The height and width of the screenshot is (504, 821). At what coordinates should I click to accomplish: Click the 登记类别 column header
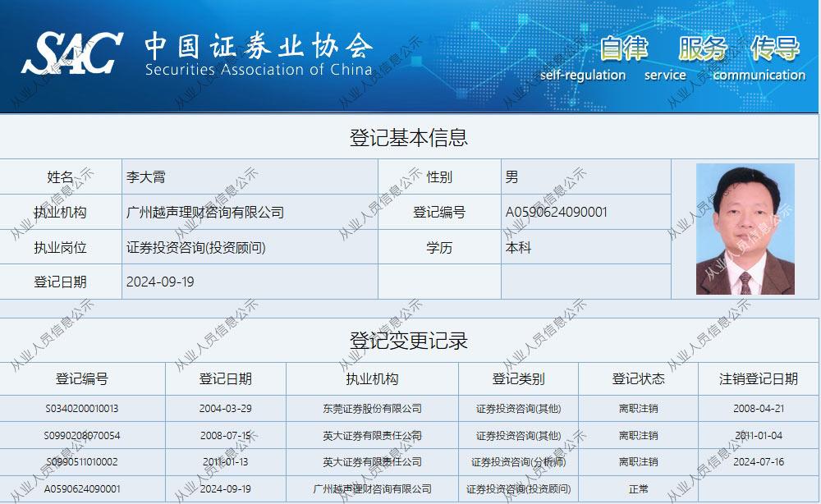(x=518, y=378)
